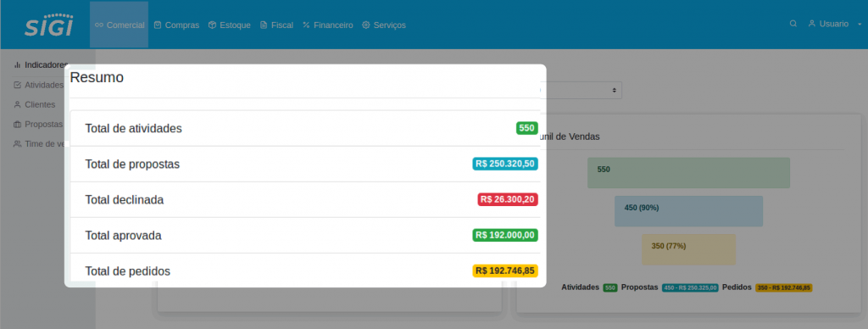
Task: Click the red R$ 26.300,20 badge
Action: (508, 199)
